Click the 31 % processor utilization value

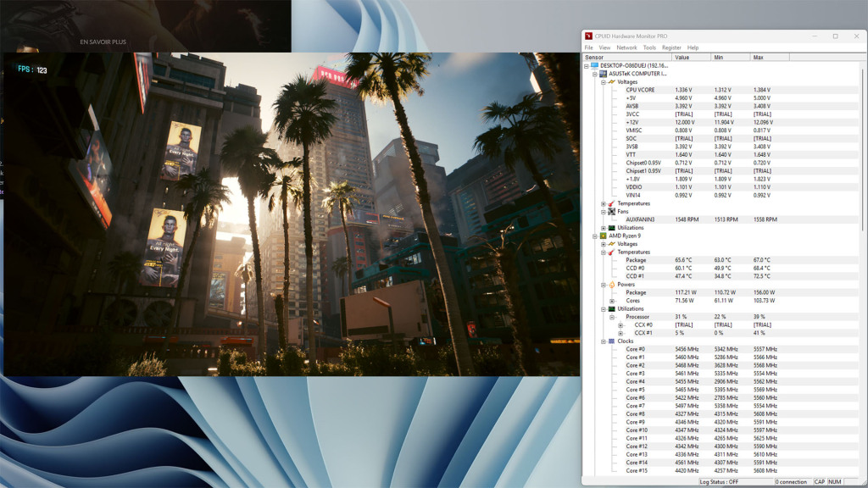pyautogui.click(x=681, y=317)
